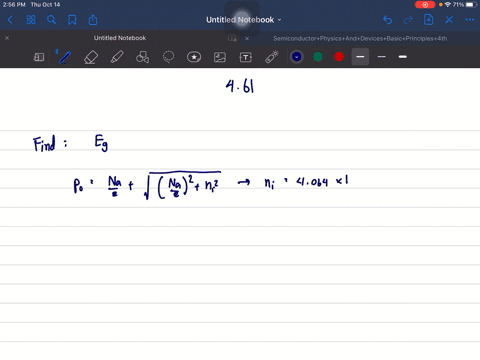The image size is (480, 360).
Task: Bookmark this page
Action: [72, 20]
